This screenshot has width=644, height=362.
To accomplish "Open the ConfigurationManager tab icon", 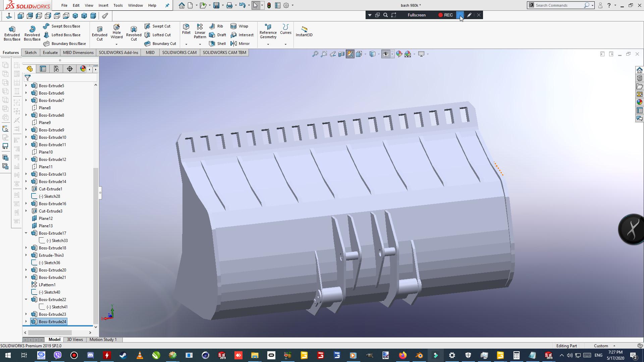I will [56, 69].
